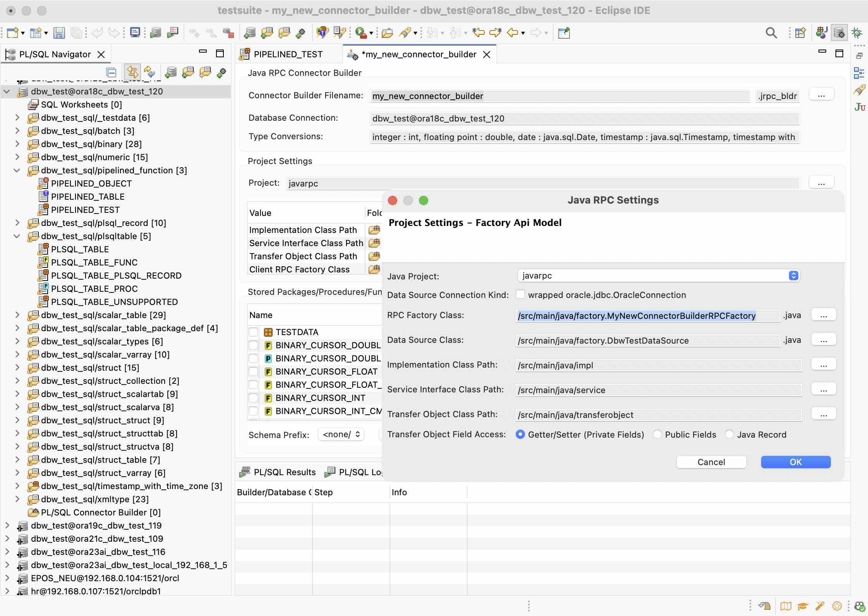868x616 pixels.
Task: Expand the dbw_test_sql/batch tree node
Action: [17, 131]
